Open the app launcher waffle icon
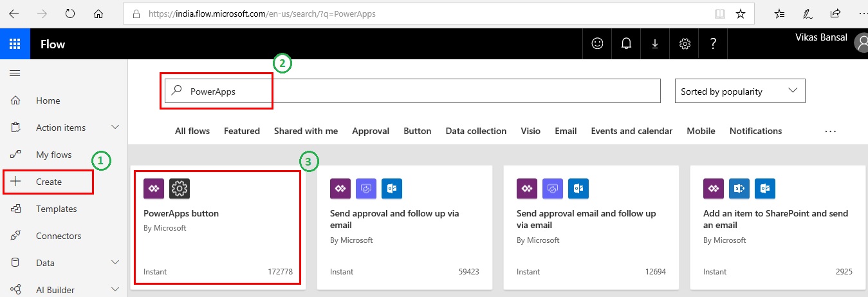 (x=15, y=44)
